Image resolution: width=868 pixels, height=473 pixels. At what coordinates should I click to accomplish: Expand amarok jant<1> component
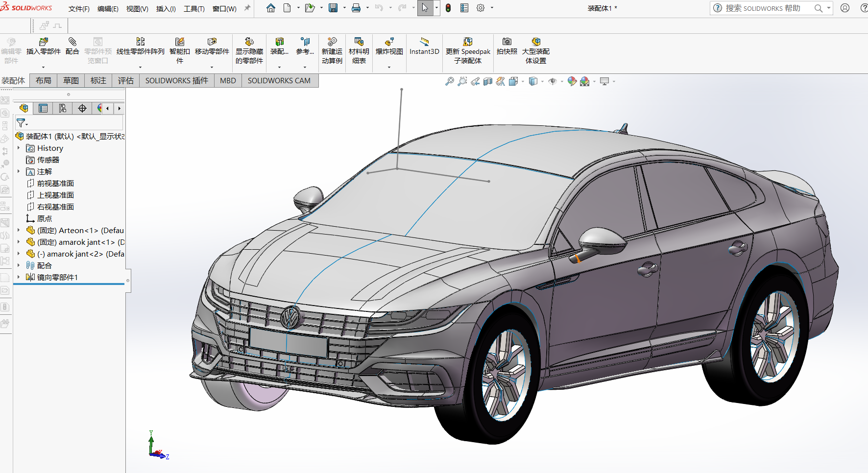point(19,242)
